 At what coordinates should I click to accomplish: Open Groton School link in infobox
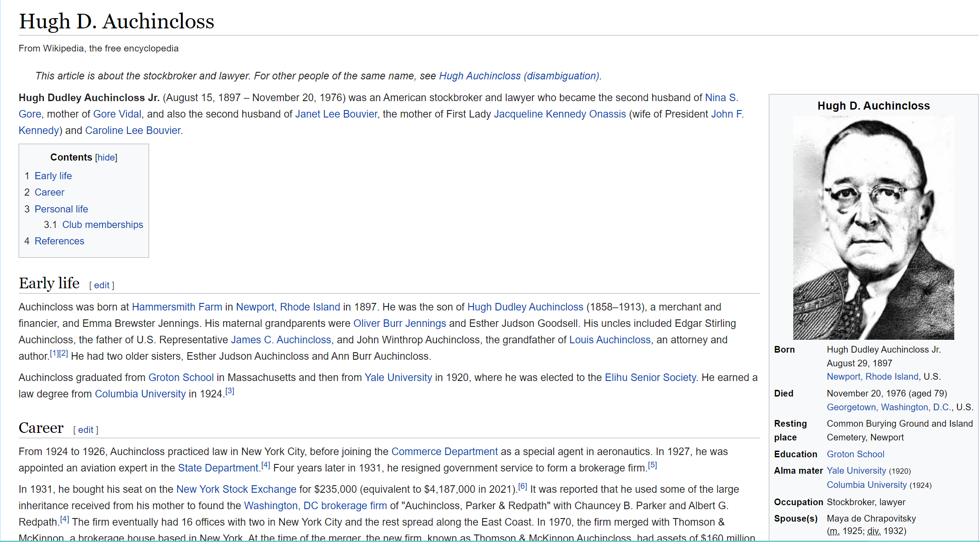click(855, 454)
